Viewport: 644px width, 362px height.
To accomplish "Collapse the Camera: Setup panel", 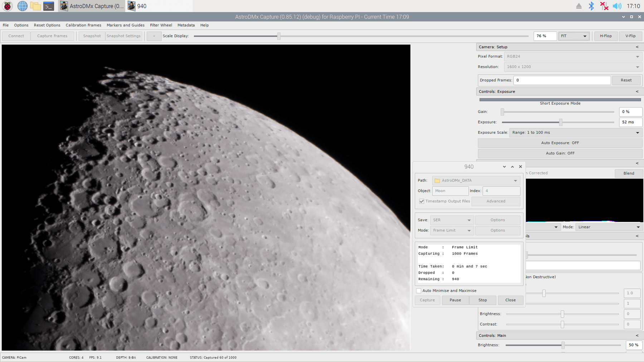I will coord(637,47).
